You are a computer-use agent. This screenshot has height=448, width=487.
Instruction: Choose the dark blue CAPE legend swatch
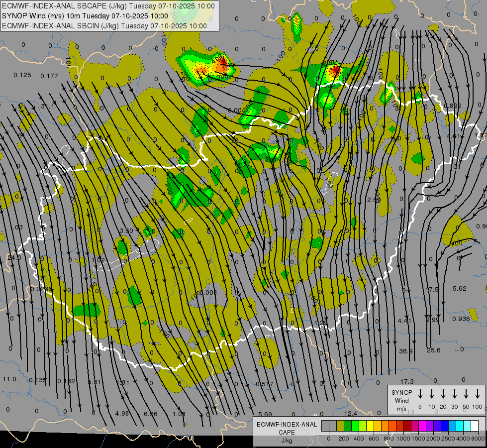[x=445, y=426]
